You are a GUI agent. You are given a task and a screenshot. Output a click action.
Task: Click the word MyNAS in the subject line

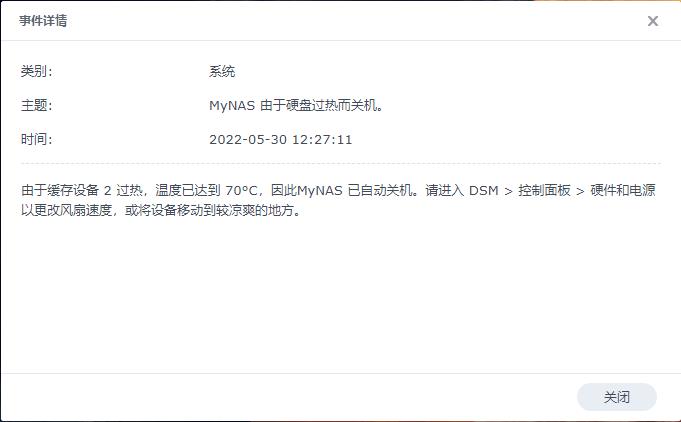coord(231,106)
